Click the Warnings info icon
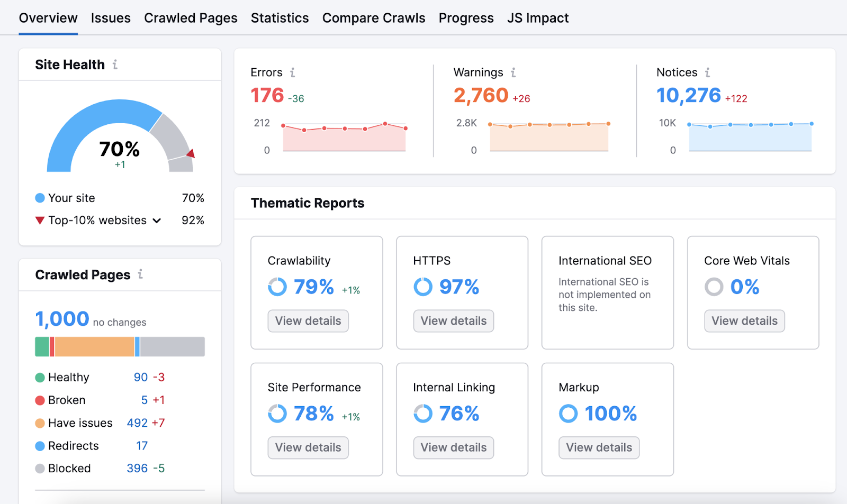This screenshot has width=847, height=504. (x=512, y=72)
